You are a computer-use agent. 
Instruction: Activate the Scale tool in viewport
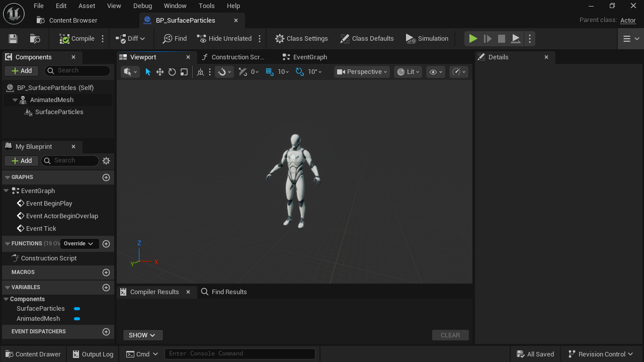pos(184,72)
